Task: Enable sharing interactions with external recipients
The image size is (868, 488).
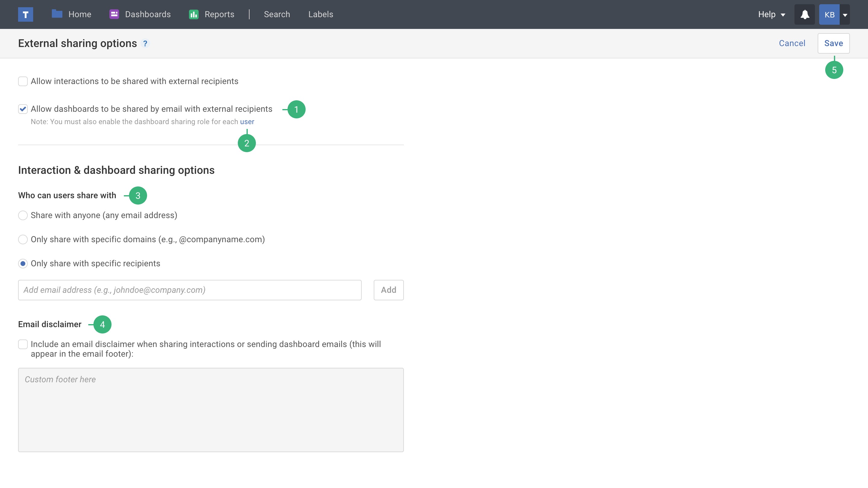Action: (x=23, y=81)
